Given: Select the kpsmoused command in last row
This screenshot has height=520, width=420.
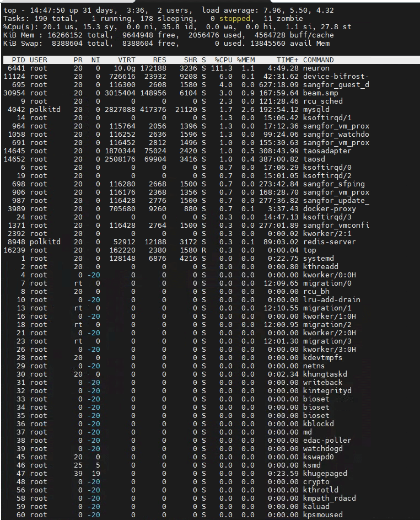Looking at the screenshot, I should pos(322,515).
